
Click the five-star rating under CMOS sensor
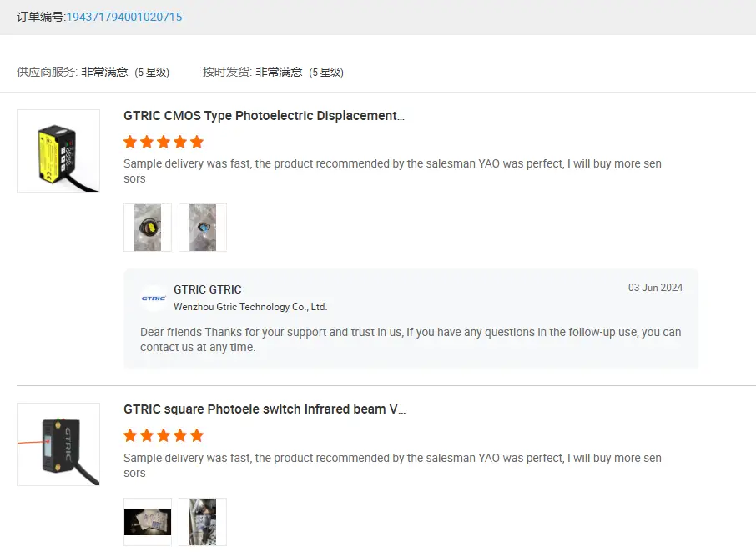[x=164, y=142]
